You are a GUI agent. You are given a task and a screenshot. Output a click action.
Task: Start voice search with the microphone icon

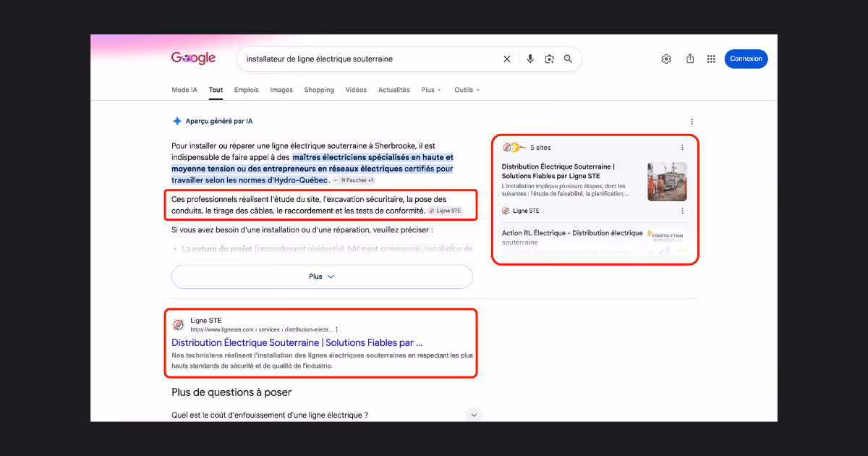pyautogui.click(x=530, y=59)
